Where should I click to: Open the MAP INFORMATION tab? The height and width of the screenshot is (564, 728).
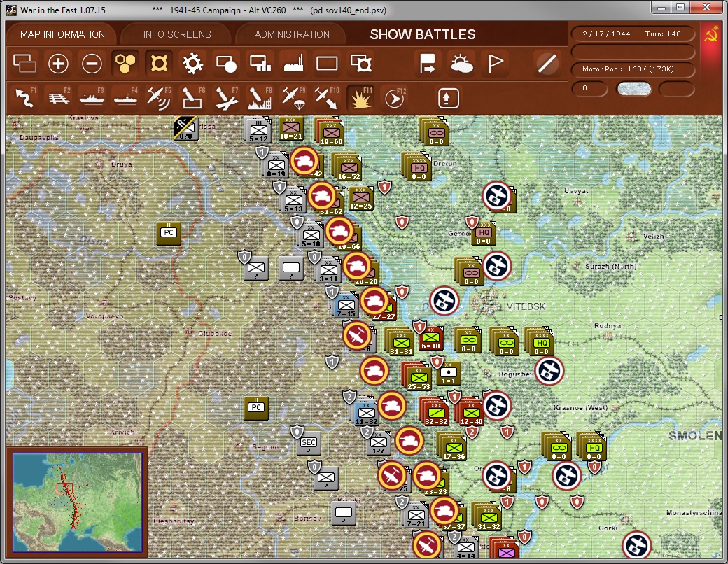(x=62, y=34)
